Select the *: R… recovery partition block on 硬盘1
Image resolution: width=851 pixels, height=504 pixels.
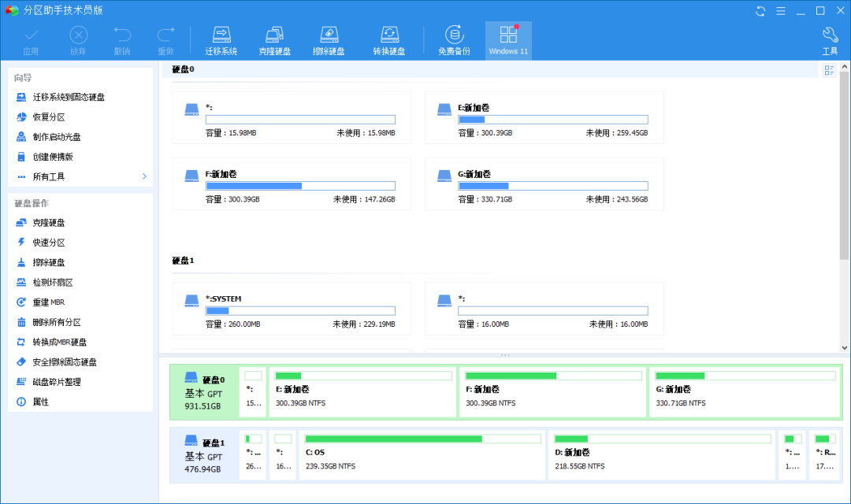(x=825, y=455)
